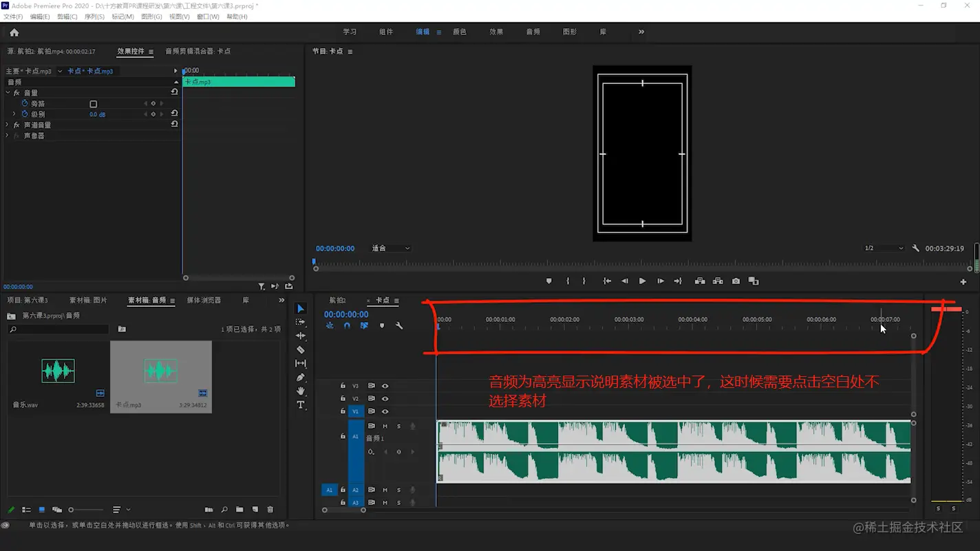The height and width of the screenshot is (551, 980).
Task: Toggle V3 track output eye
Action: [385, 386]
